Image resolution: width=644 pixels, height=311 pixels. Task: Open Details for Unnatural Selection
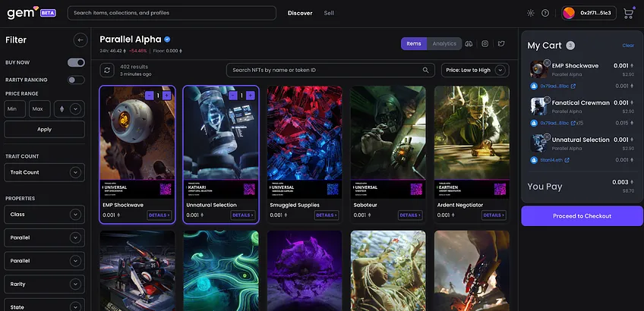point(243,215)
